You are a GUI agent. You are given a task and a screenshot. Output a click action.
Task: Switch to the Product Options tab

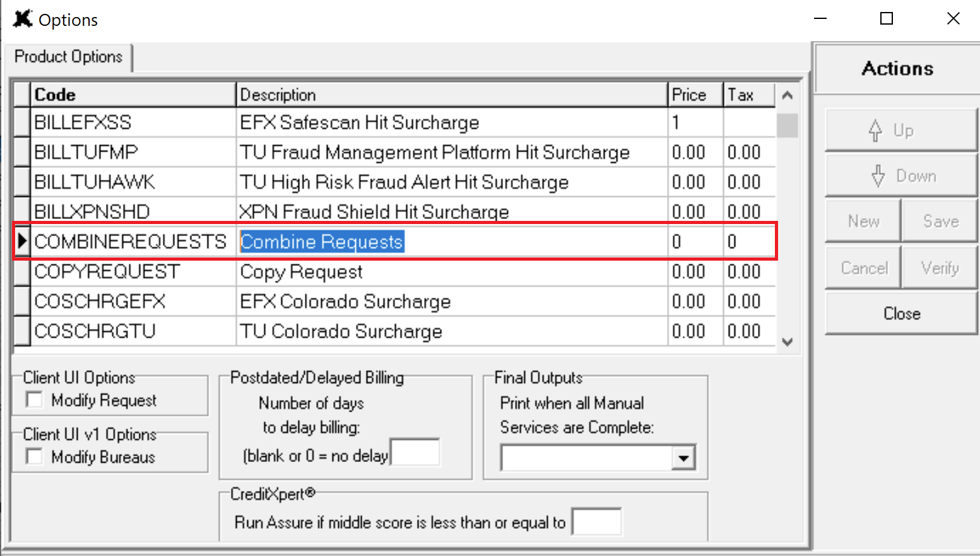tap(68, 57)
